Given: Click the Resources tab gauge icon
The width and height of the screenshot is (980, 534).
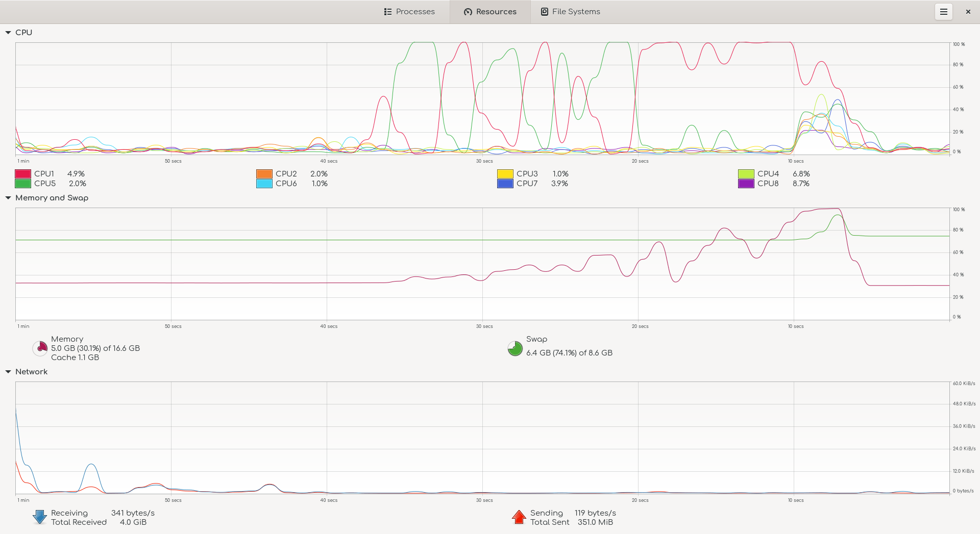Looking at the screenshot, I should click(x=468, y=12).
